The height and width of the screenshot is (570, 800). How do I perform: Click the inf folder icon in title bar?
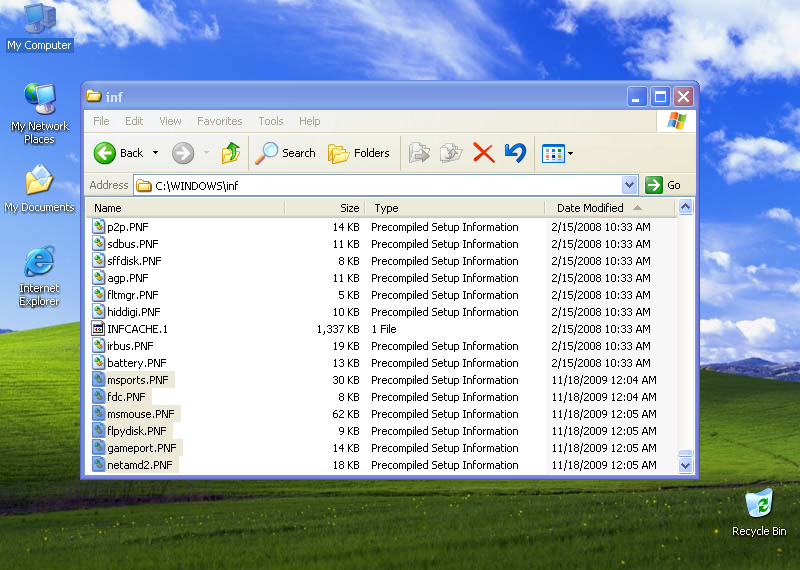[93, 96]
